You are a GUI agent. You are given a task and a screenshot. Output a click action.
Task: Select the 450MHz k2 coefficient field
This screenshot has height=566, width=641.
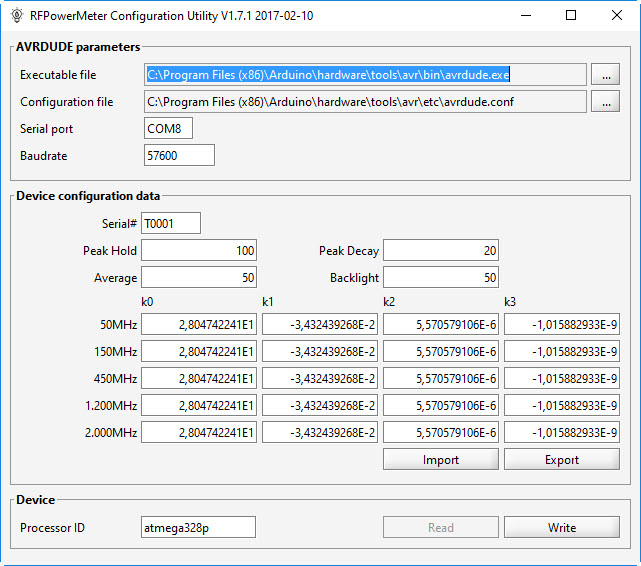point(441,378)
